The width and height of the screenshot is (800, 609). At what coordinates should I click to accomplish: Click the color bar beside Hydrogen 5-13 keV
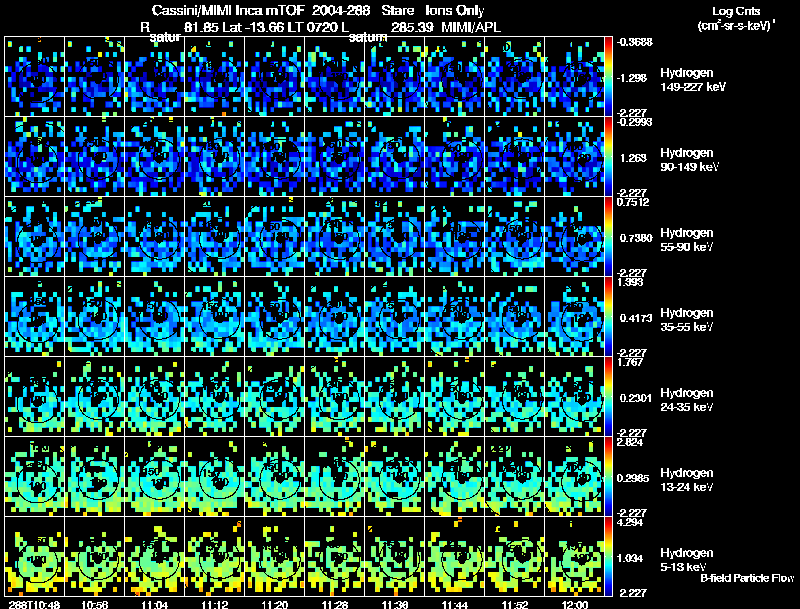coord(608,557)
